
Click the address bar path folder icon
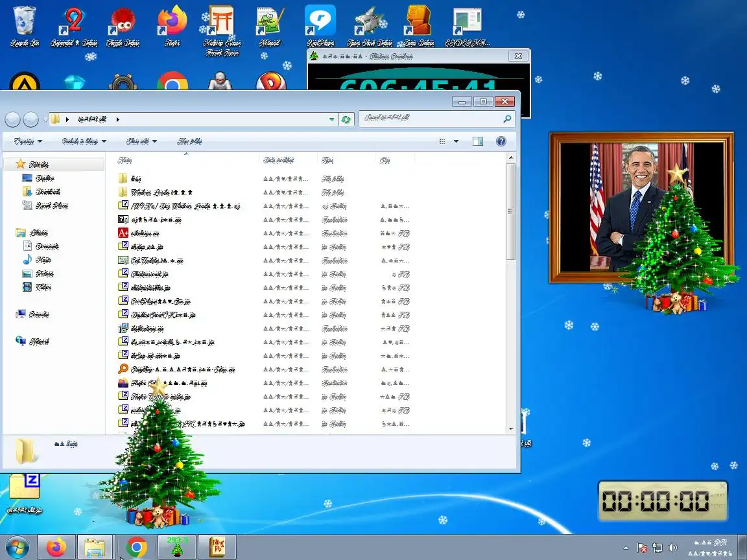point(55,119)
